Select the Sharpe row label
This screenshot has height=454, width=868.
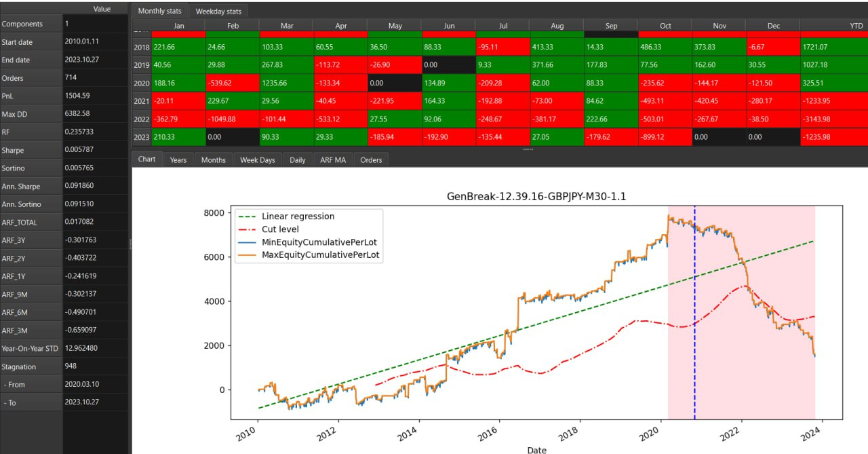click(31, 150)
